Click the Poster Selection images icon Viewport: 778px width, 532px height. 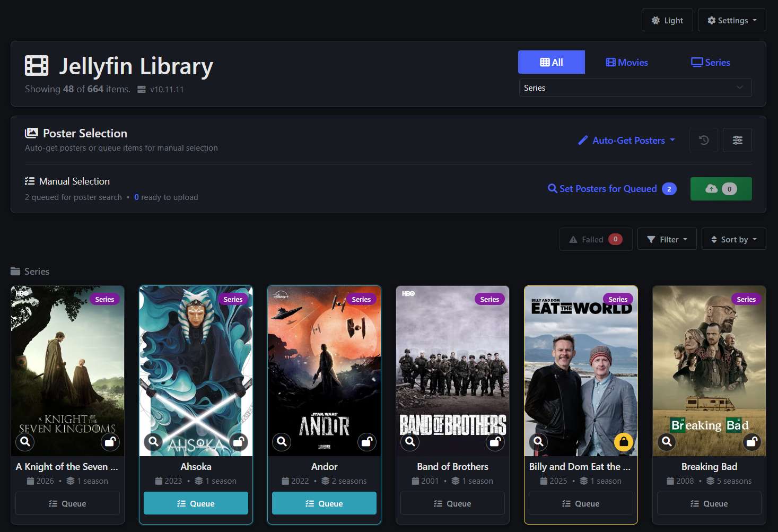click(31, 133)
